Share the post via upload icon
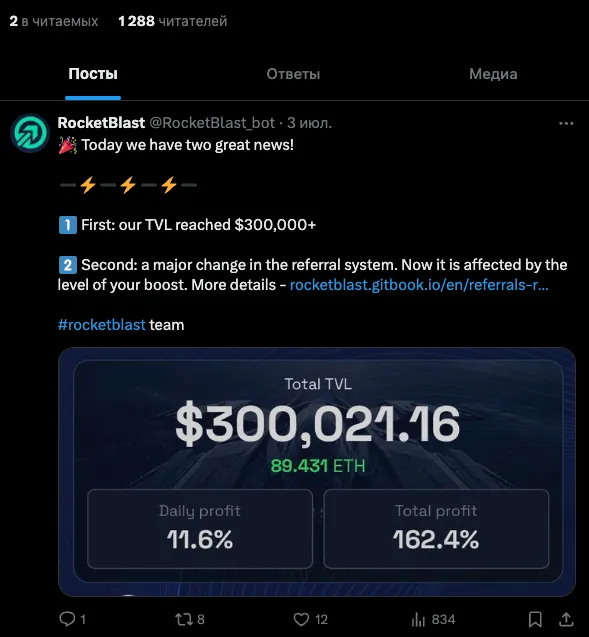Screen dimensions: 589x637 [566, 619]
